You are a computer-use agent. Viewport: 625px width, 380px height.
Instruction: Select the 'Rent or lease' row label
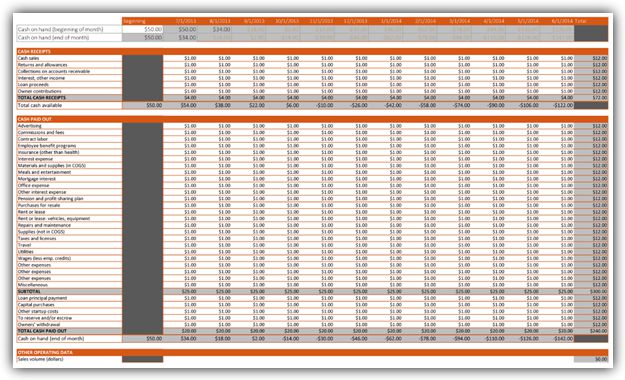31,212
